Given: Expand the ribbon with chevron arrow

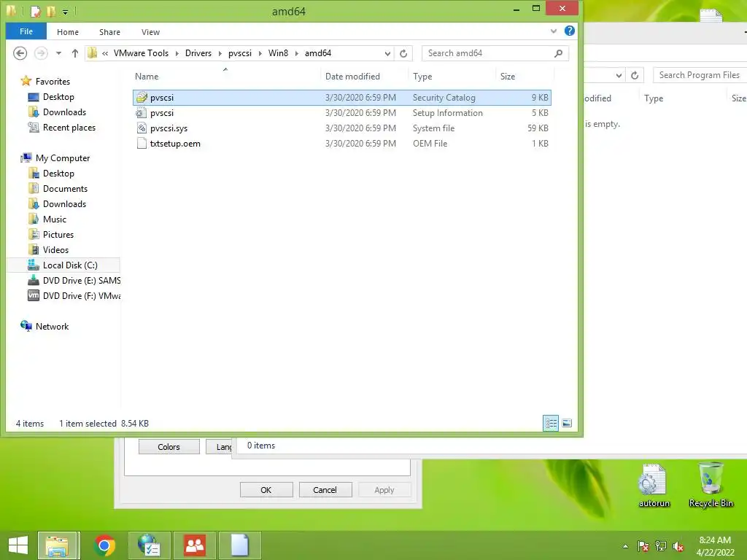Looking at the screenshot, I should (x=554, y=31).
